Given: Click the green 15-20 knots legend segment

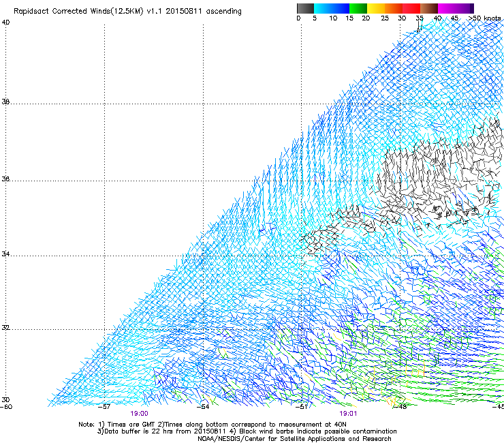Looking at the screenshot, I should pos(358,8).
